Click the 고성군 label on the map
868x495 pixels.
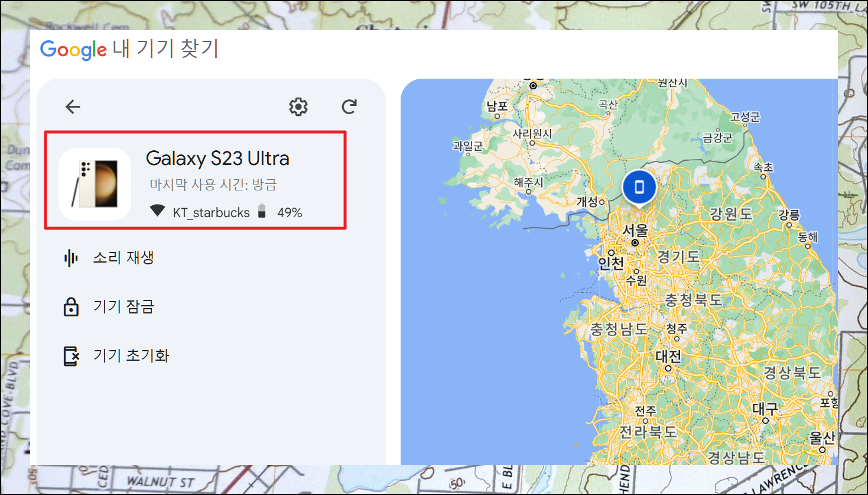745,117
